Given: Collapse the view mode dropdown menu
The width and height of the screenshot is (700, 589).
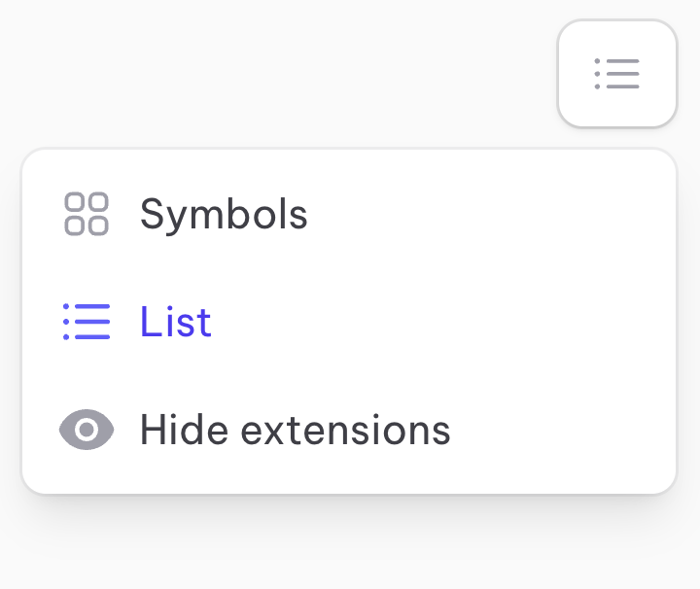Looking at the screenshot, I should [616, 74].
